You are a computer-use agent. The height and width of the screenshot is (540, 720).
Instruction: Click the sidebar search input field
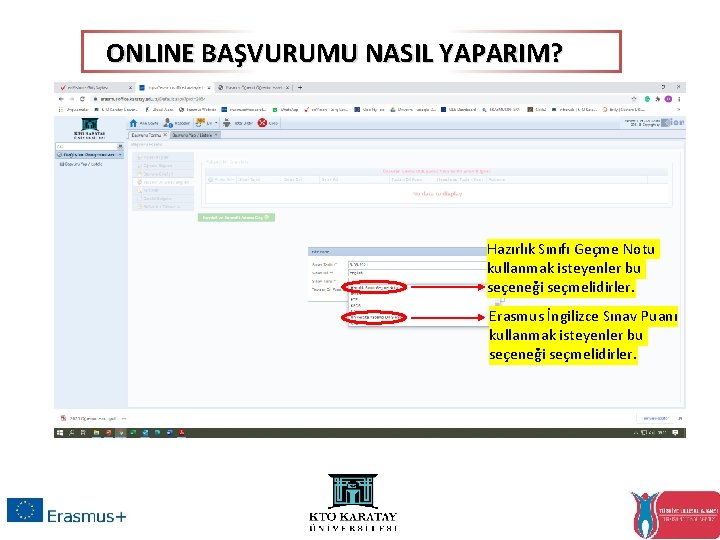(x=86, y=146)
